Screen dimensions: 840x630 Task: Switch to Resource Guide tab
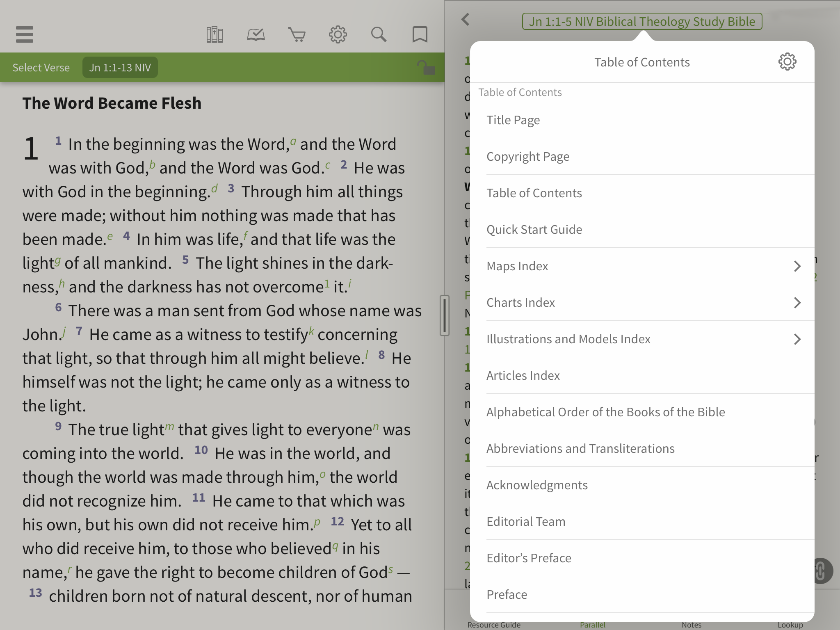(494, 625)
